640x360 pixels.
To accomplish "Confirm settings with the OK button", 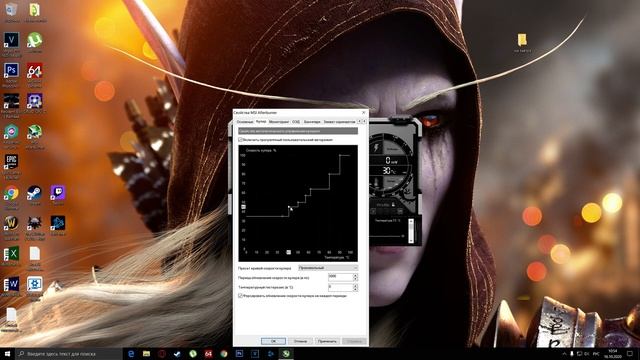I will click(273, 341).
